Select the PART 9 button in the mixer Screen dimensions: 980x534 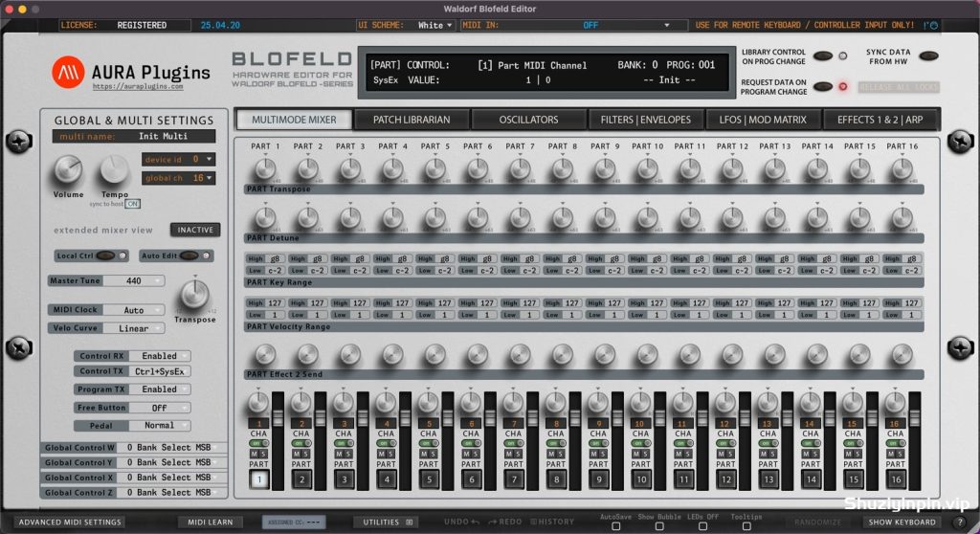click(599, 479)
